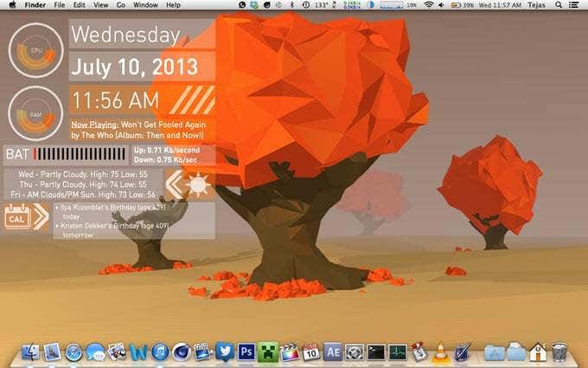
Task: Open Calendar icon showing 10
Action: click(311, 352)
